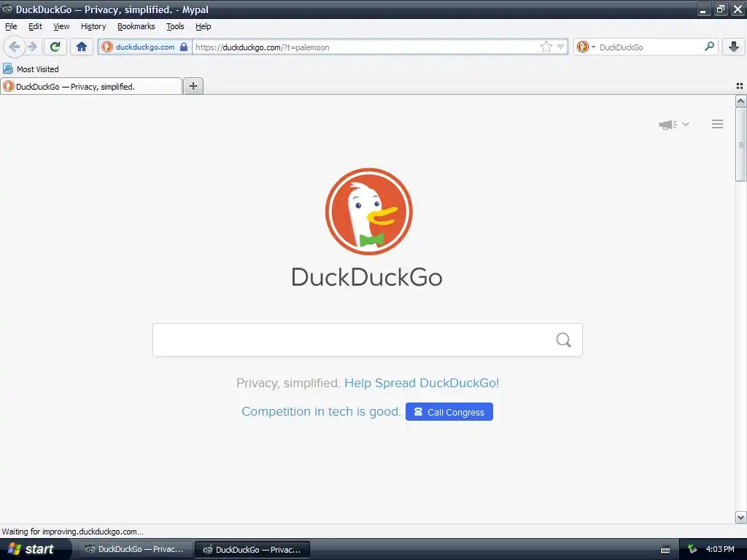Open the Edit menu

35,26
